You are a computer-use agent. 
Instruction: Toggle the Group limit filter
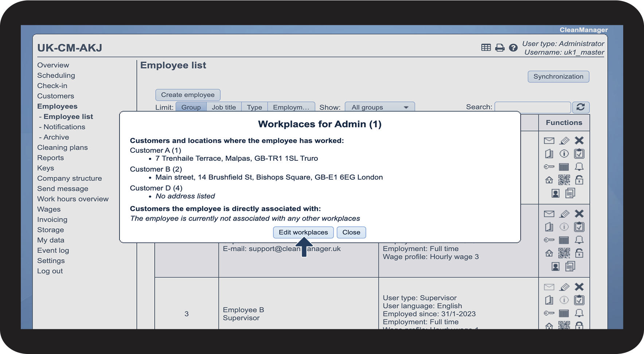(x=191, y=107)
